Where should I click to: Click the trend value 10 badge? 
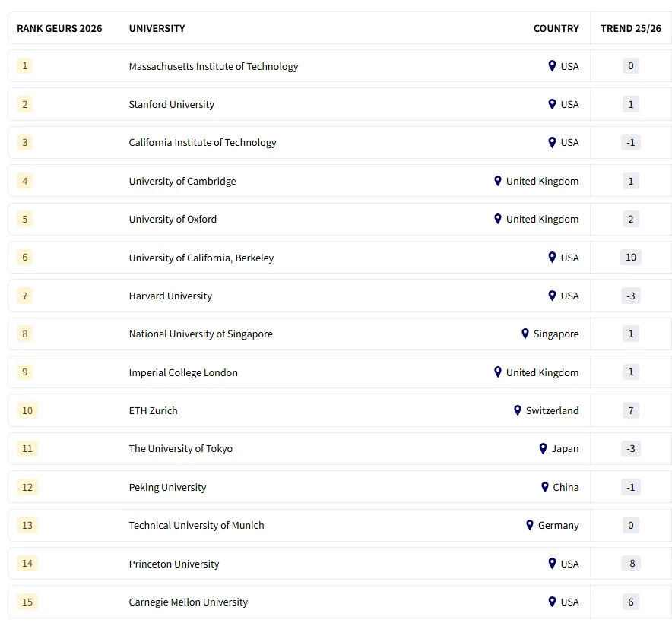[630, 258]
